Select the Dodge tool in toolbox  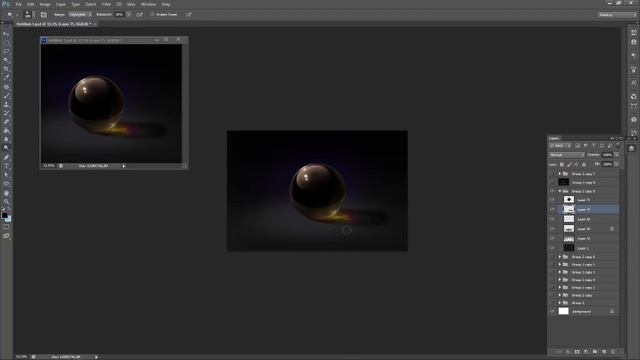pyautogui.click(x=6, y=148)
